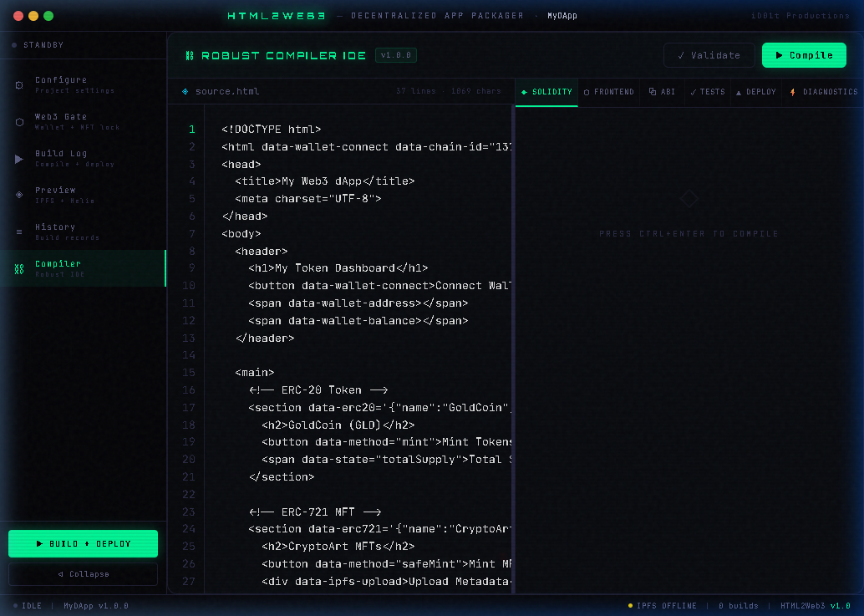Collapse the sidebar with Collapse button
The height and width of the screenshot is (616, 864).
pyautogui.click(x=84, y=574)
